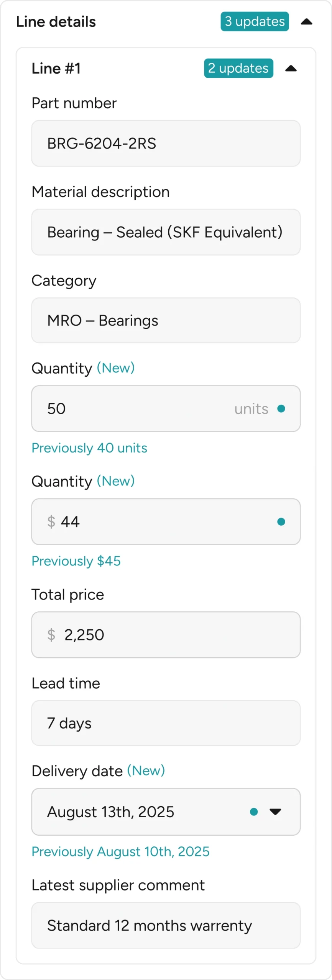
Task: Click the Total price field showing 2,250
Action: (166, 635)
